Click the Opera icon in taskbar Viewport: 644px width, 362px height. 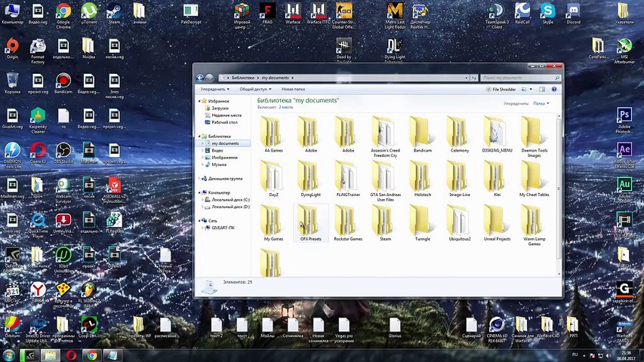point(70,355)
